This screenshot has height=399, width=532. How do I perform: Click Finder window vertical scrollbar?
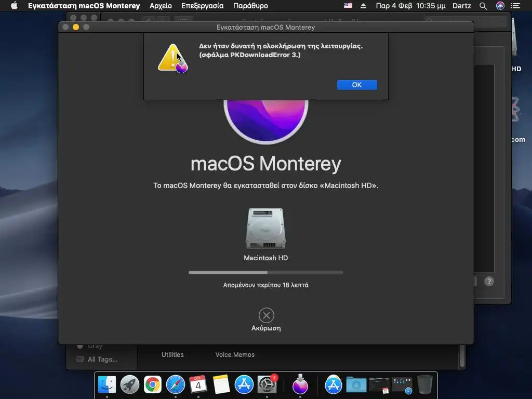click(462, 356)
